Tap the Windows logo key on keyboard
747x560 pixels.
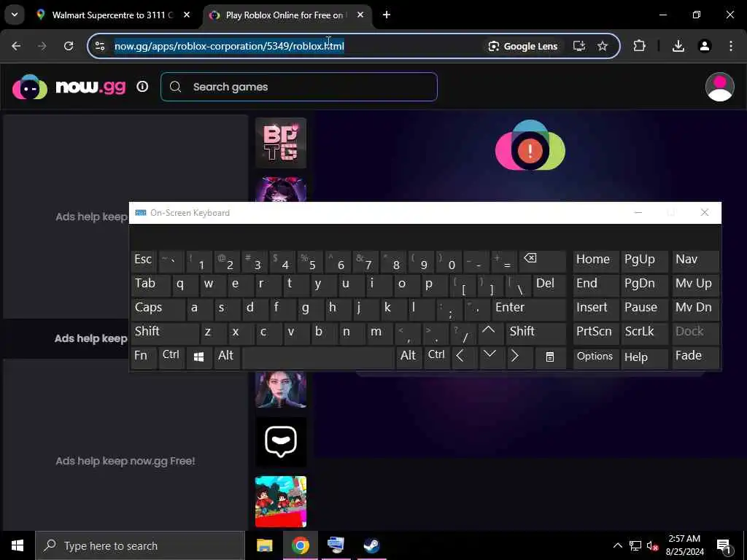point(198,357)
